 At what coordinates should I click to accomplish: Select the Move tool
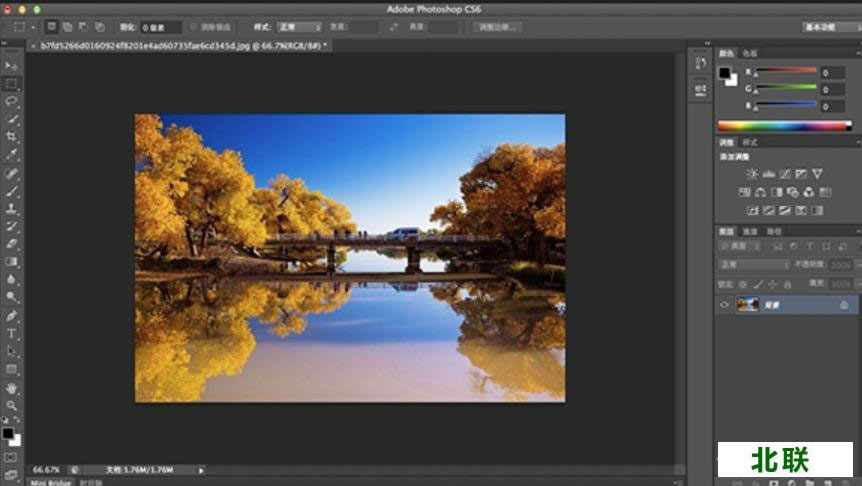pyautogui.click(x=12, y=66)
